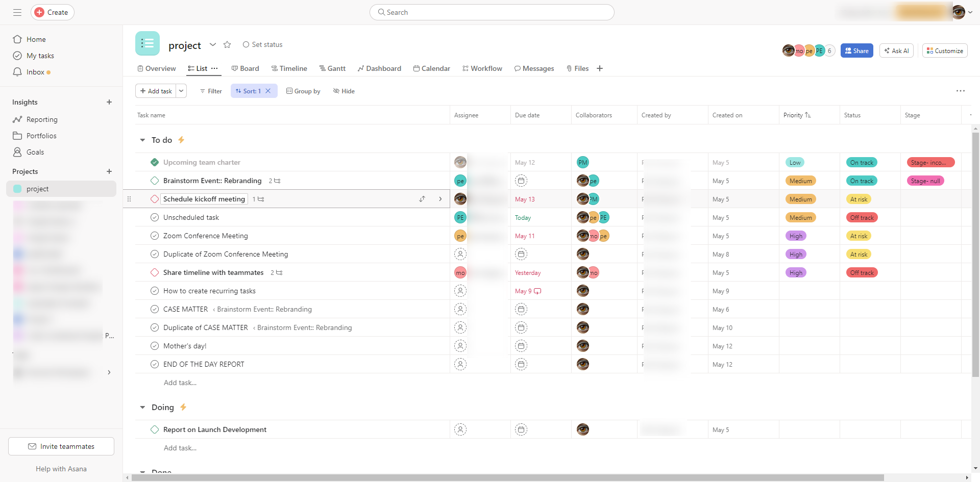This screenshot has height=482, width=980.
Task: Mark Unscheduled task as complete
Action: (155, 217)
